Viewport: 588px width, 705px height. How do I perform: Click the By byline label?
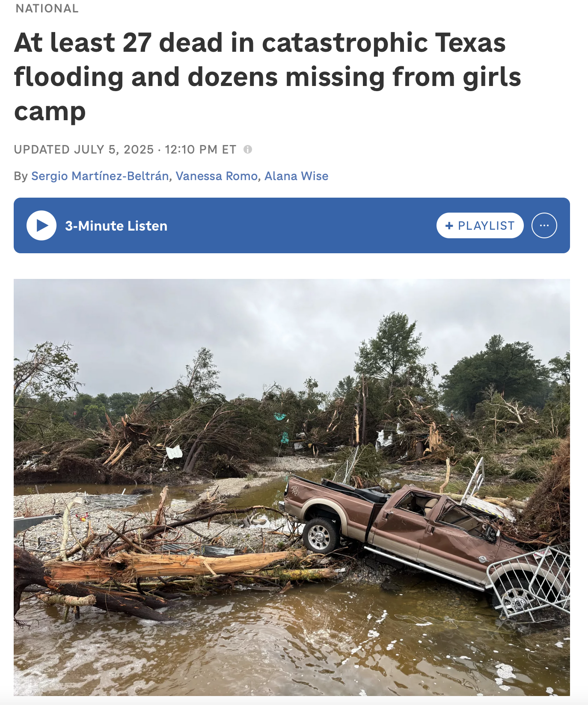tap(21, 176)
